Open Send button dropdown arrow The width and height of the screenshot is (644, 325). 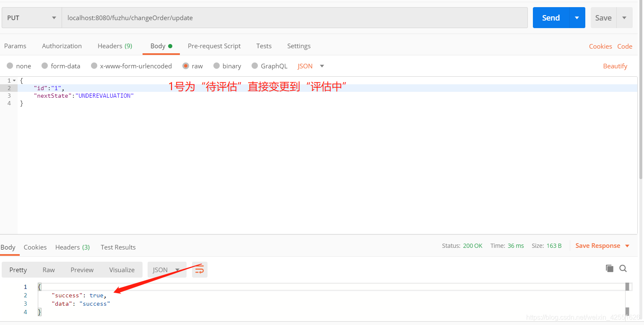pos(577,18)
